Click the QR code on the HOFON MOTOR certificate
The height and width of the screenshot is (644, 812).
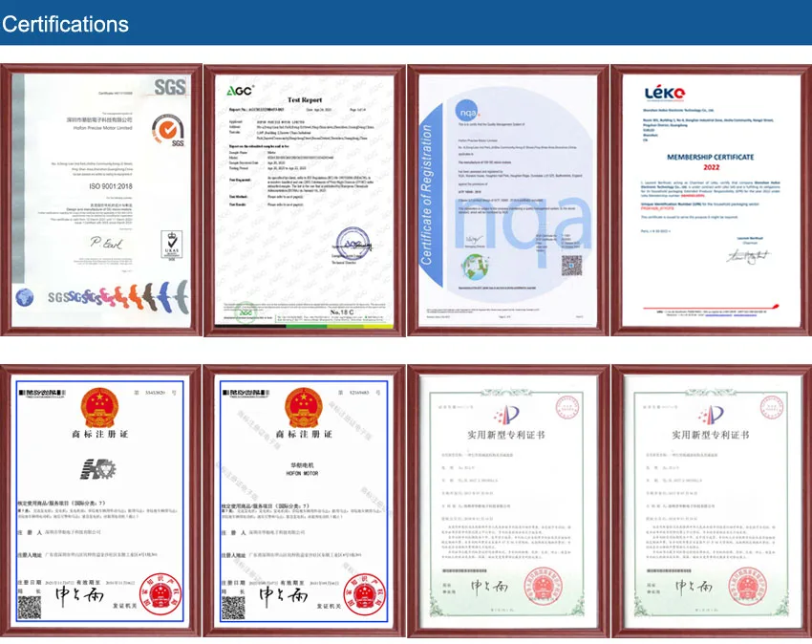click(233, 608)
